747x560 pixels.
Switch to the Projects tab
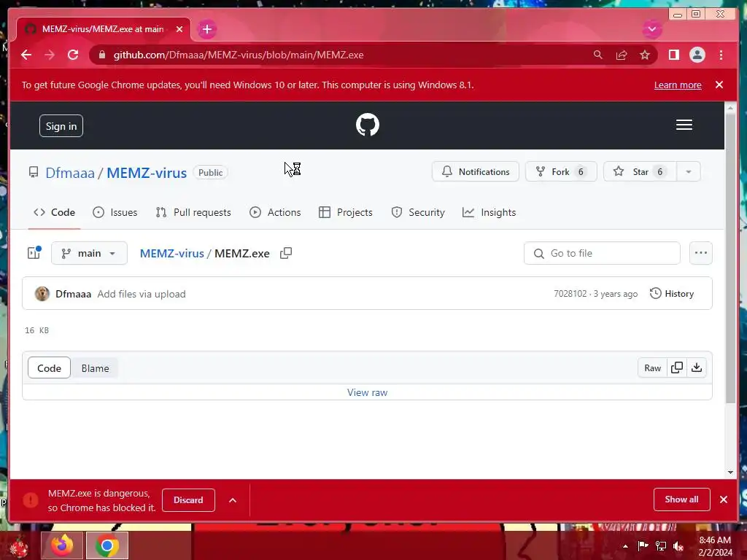(345, 212)
